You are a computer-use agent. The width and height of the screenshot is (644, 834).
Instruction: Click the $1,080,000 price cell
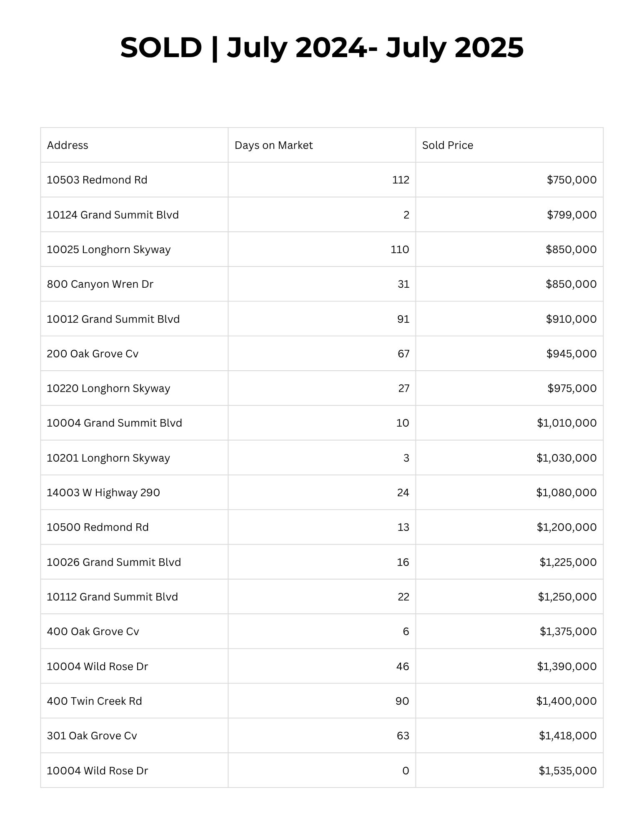[x=566, y=492]
